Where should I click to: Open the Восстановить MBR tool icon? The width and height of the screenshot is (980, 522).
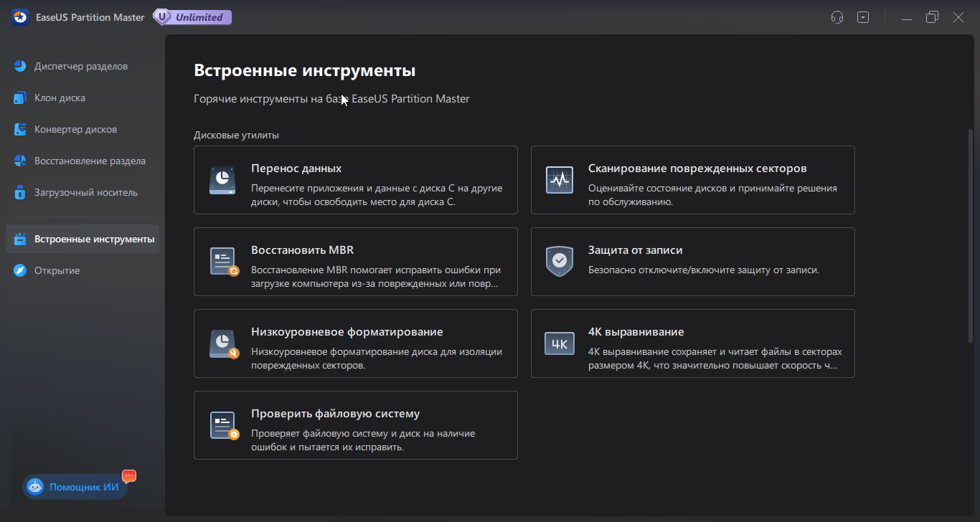[x=222, y=261]
